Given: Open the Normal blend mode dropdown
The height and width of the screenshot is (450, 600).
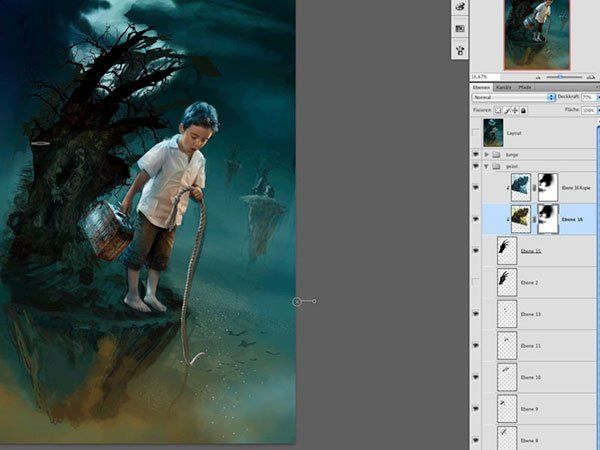Looking at the screenshot, I should 513,97.
